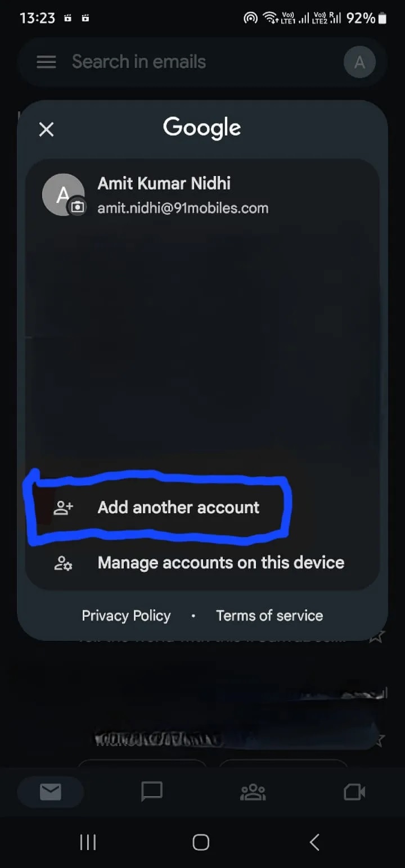
Task: Open the Privacy Policy link
Action: click(x=126, y=616)
